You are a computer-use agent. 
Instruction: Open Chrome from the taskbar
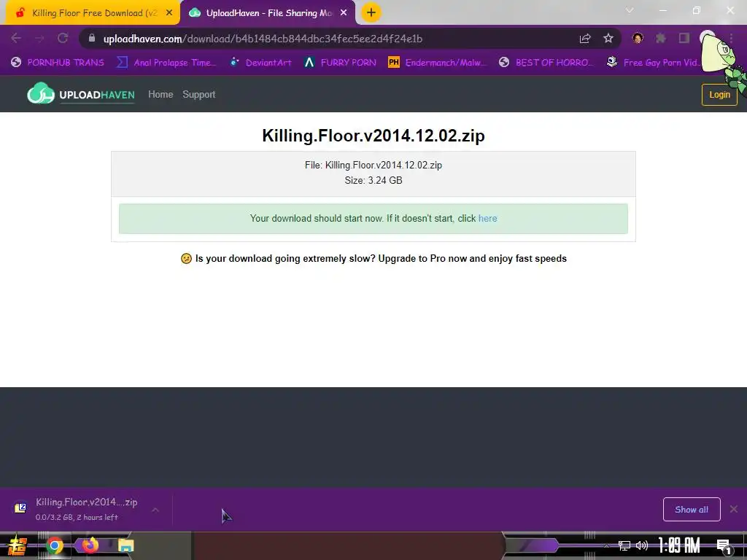click(54, 545)
